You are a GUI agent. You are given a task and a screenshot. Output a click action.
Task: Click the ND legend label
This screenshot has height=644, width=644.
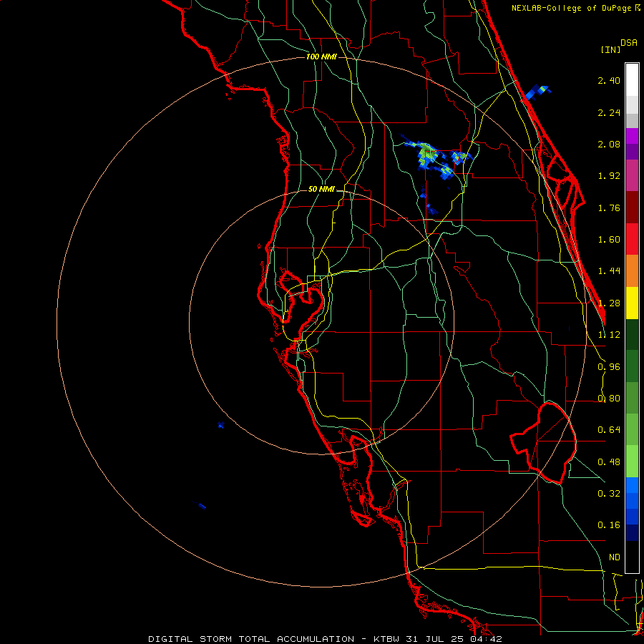(615, 557)
